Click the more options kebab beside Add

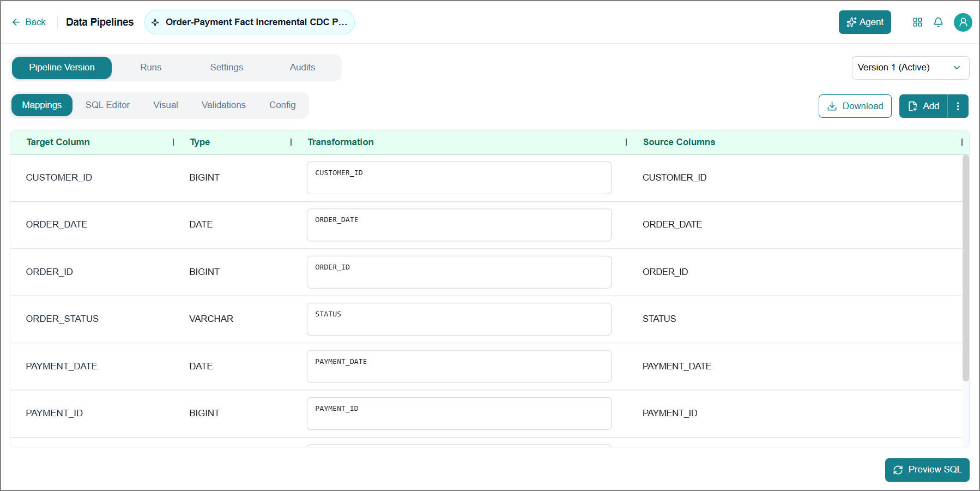tap(958, 106)
